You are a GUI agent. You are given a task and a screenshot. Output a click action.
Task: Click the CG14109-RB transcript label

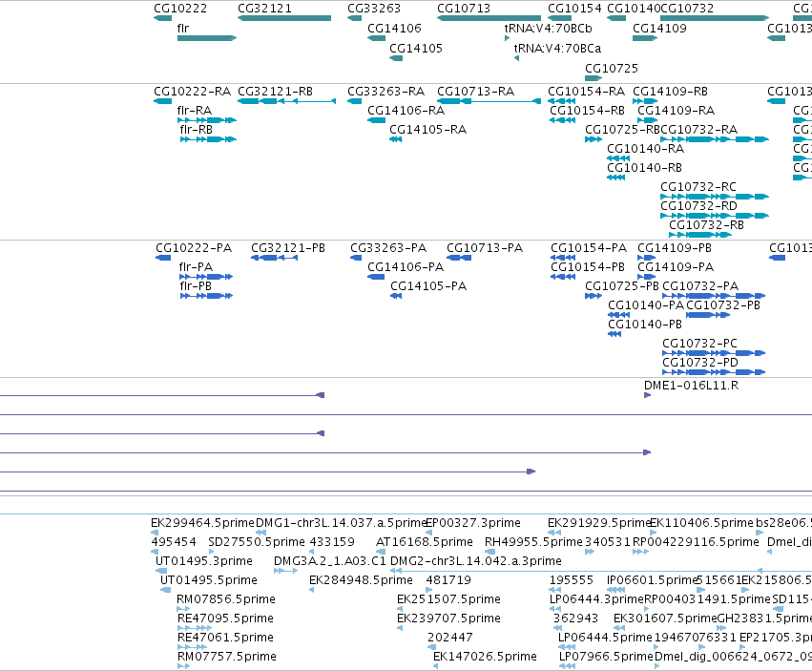click(671, 92)
